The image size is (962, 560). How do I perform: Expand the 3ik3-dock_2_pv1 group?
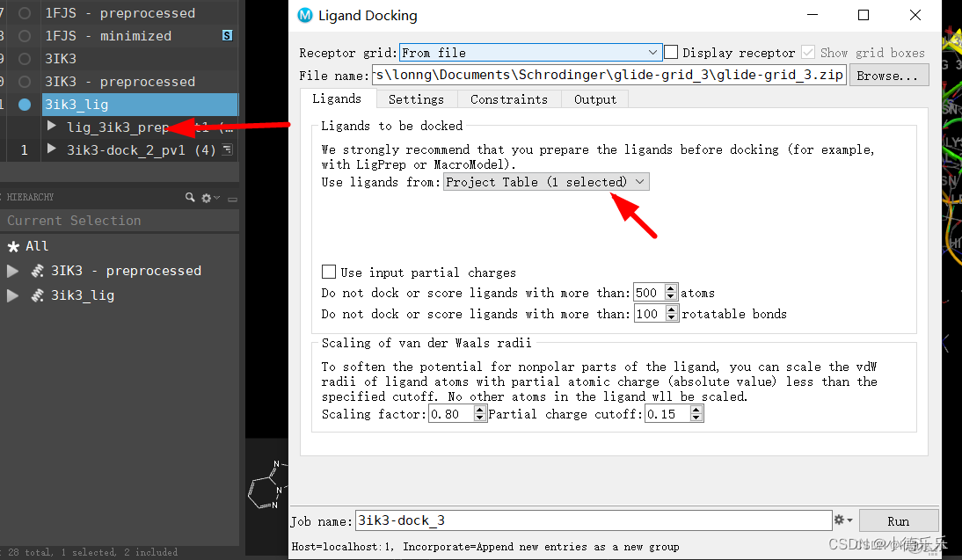point(52,149)
